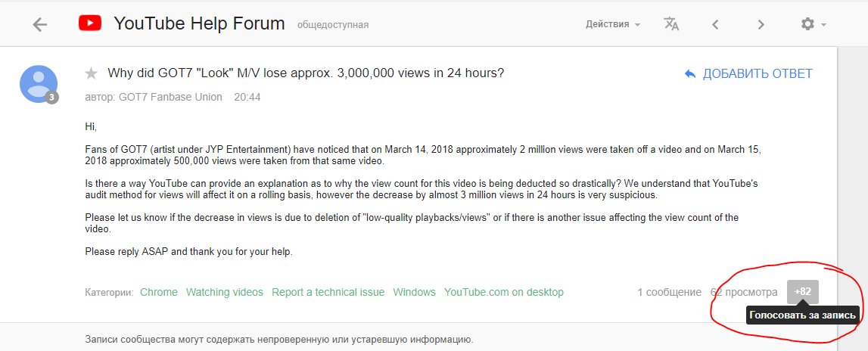The image size is (868, 351).
Task: Click the post time 20:44
Action: coord(247,97)
